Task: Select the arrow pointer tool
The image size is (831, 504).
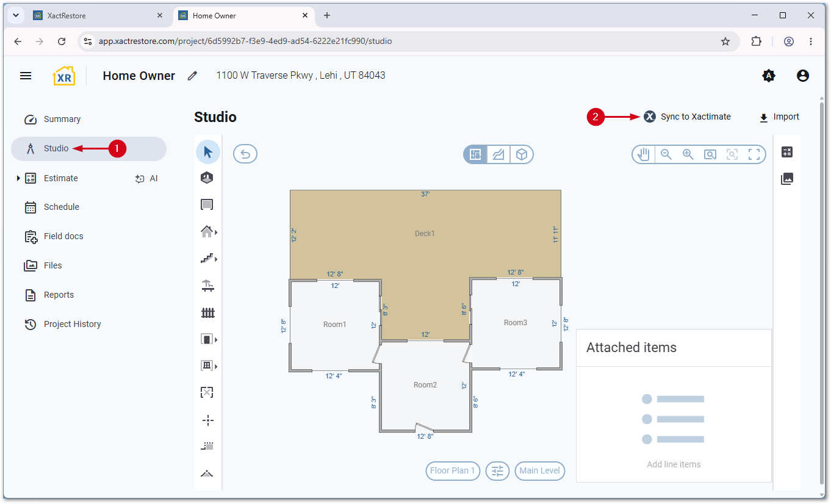Action: (208, 152)
